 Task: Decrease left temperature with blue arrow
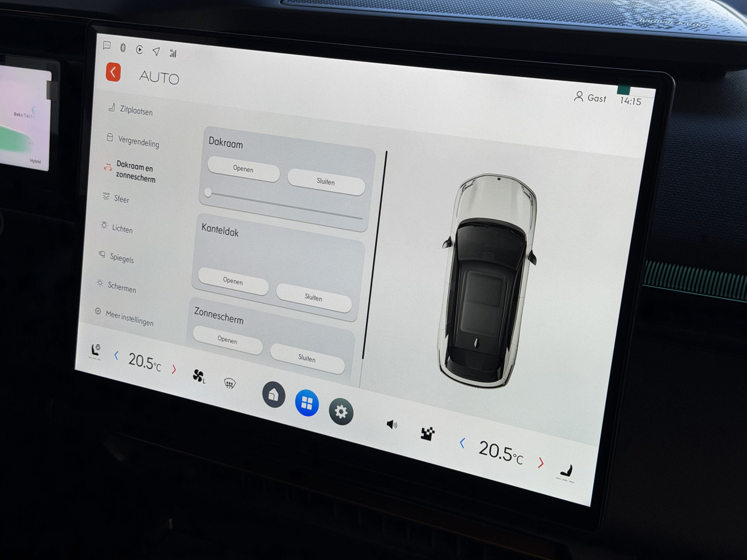point(116,356)
